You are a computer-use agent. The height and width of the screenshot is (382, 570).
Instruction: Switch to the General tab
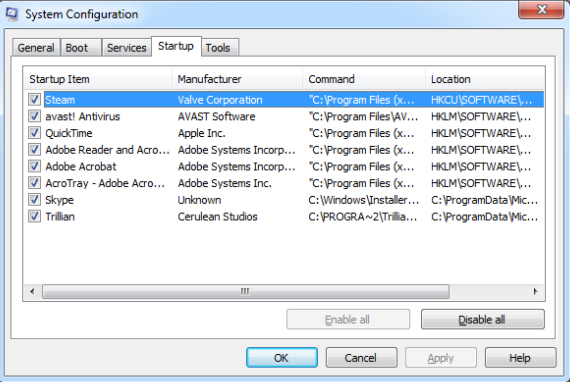(36, 48)
